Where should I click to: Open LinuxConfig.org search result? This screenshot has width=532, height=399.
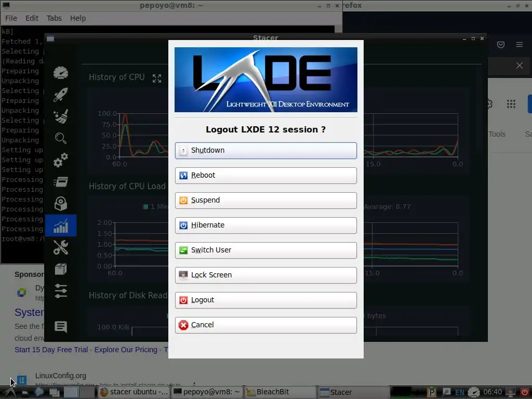[x=61, y=376]
